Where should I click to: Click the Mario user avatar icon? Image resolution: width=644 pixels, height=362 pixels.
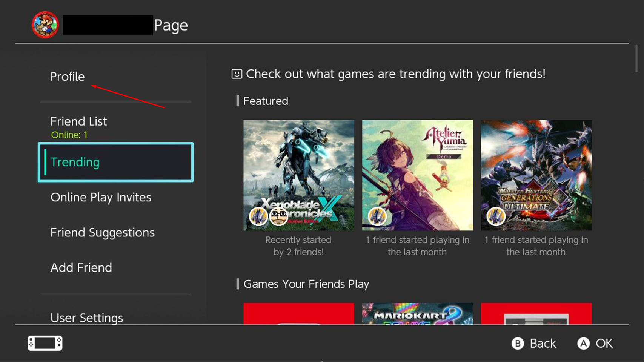[45, 25]
